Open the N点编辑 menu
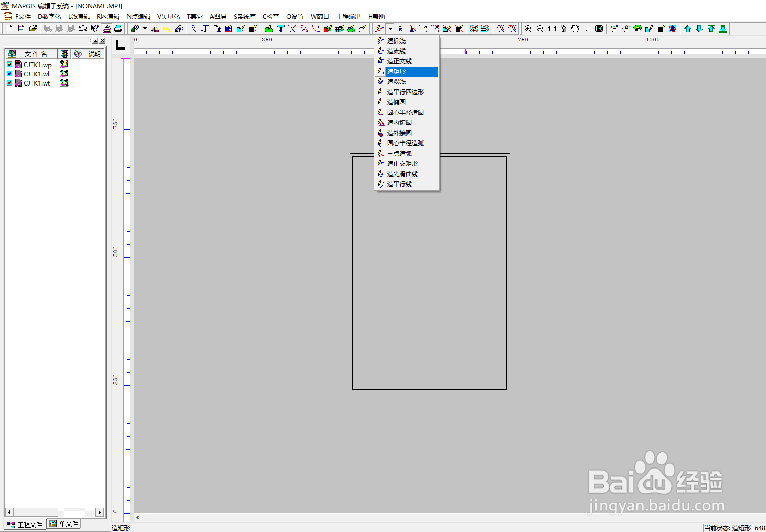 [x=138, y=17]
